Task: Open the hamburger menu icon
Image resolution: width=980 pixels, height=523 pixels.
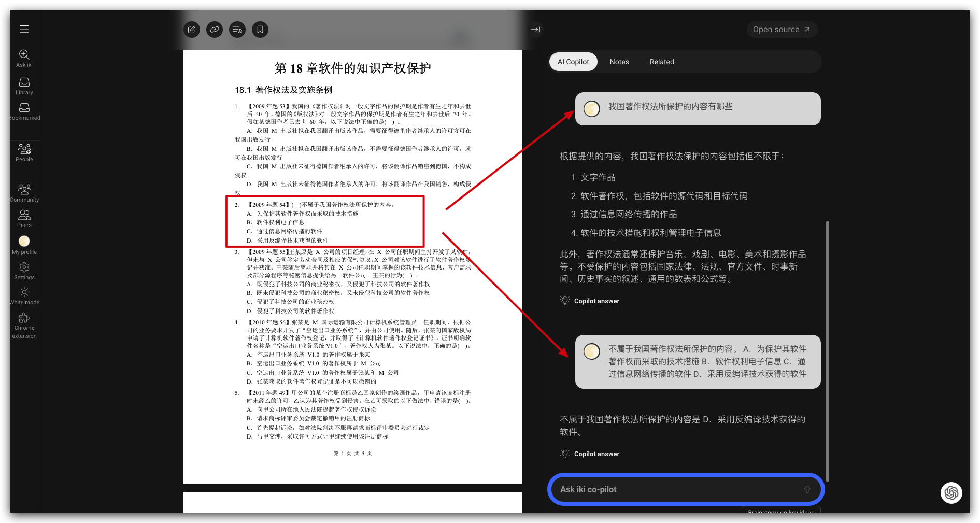Action: (x=24, y=29)
